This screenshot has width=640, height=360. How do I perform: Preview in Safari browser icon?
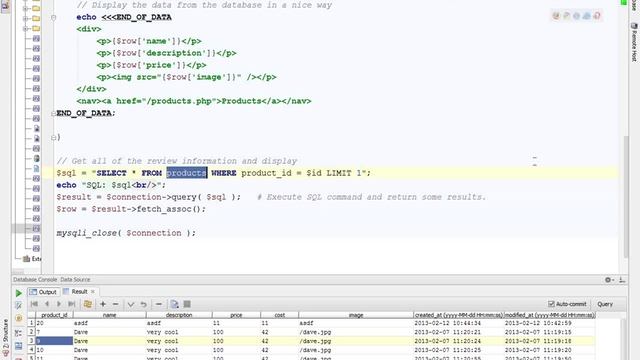576,16
